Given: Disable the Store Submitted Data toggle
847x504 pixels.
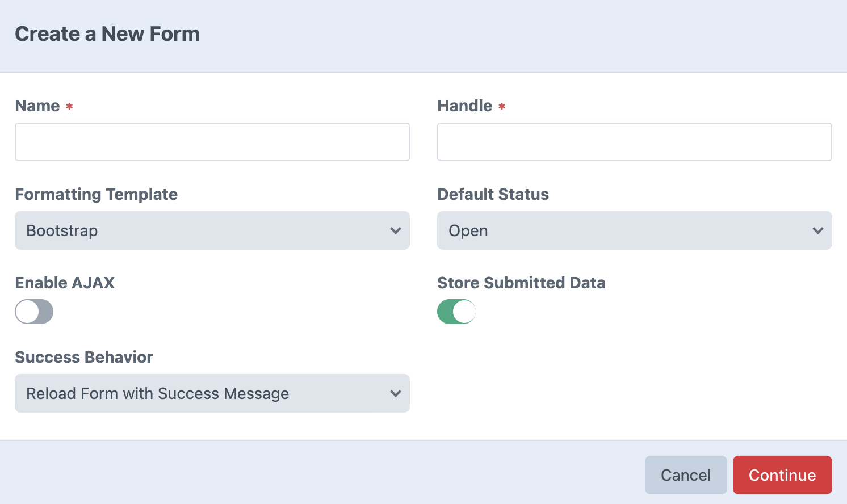Looking at the screenshot, I should pyautogui.click(x=456, y=312).
